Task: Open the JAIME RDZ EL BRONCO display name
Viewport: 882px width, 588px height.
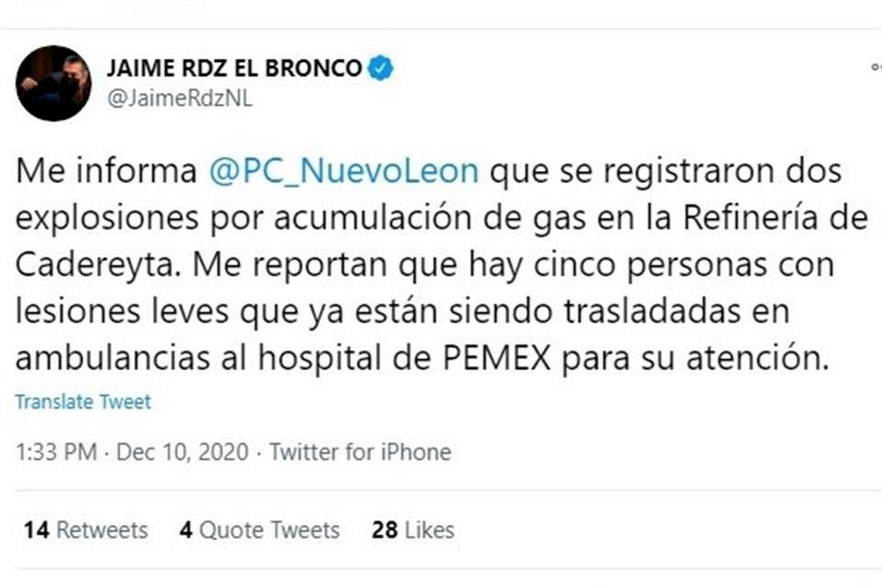Action: 234,68
